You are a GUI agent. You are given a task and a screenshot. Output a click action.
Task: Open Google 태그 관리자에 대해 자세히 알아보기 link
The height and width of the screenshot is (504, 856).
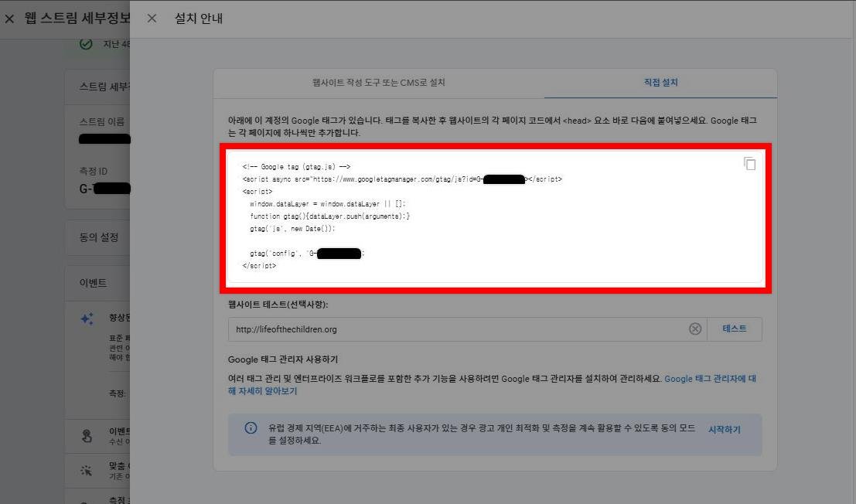point(492,384)
